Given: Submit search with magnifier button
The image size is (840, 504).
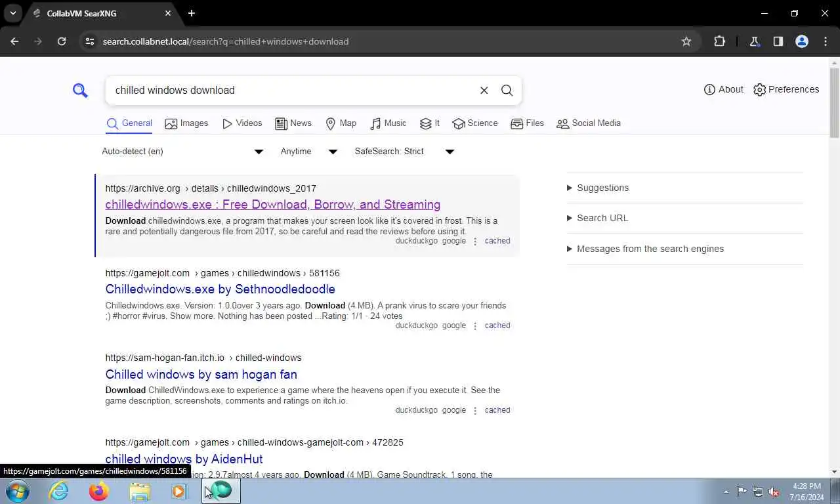Looking at the screenshot, I should 507,91.
